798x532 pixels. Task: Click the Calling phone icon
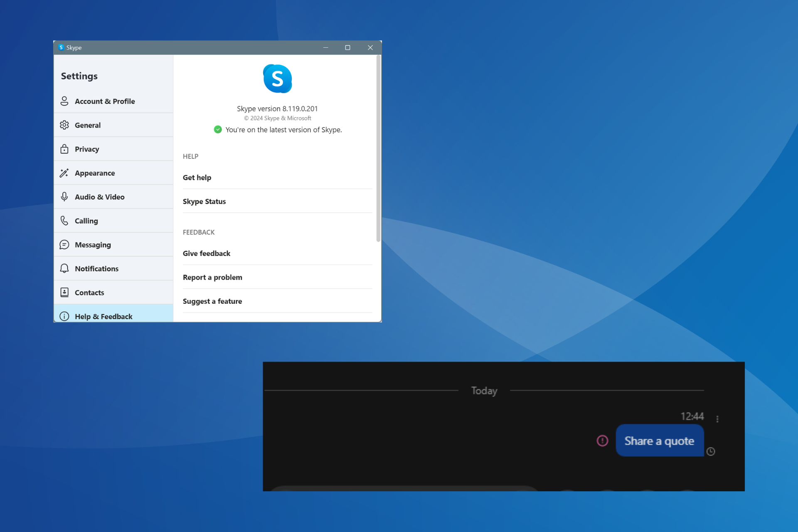tap(64, 221)
